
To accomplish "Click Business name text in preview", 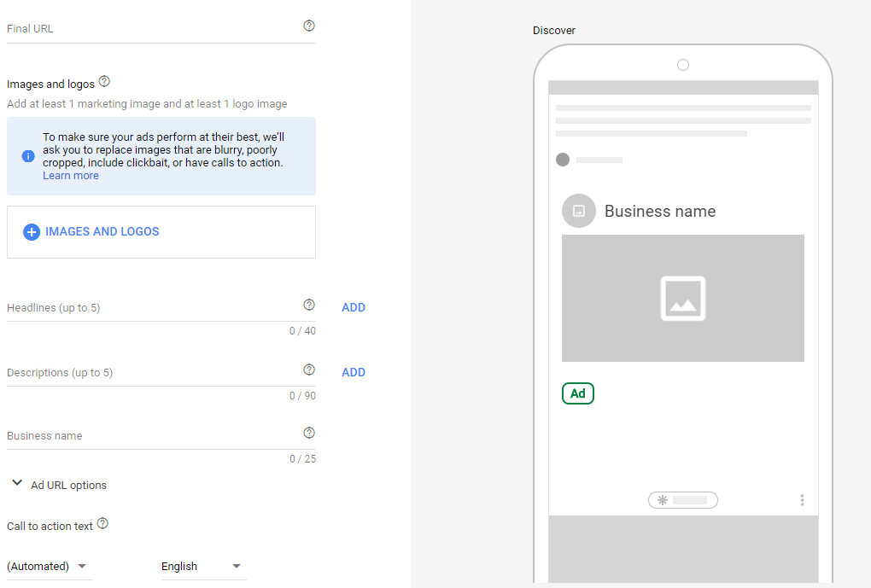I will (x=660, y=211).
